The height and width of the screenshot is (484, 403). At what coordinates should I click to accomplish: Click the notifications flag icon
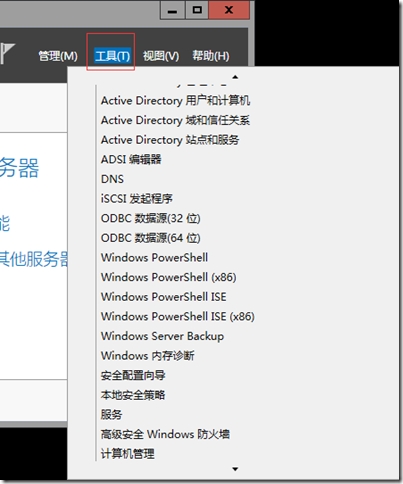(7, 53)
